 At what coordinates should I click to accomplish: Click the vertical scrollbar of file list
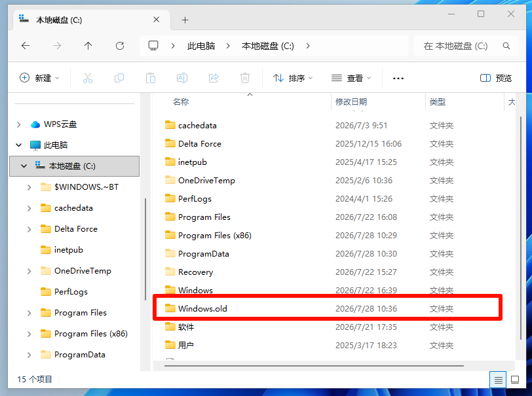click(520, 228)
